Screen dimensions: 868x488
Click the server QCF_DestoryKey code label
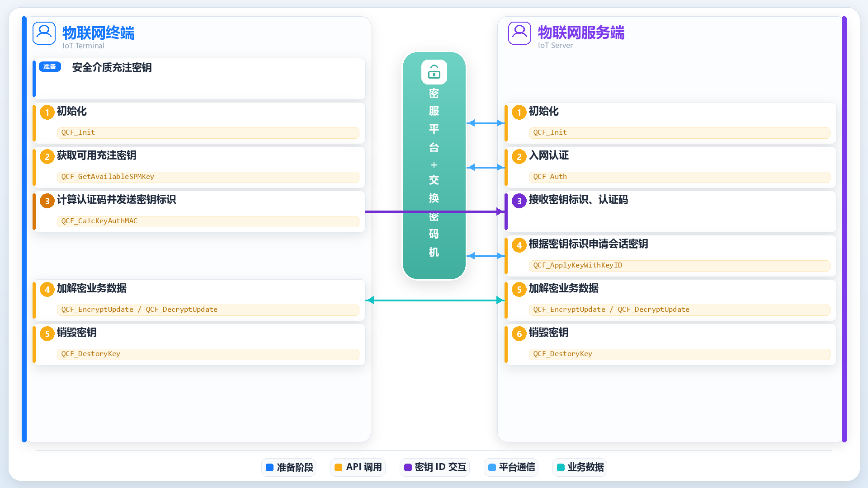click(679, 354)
